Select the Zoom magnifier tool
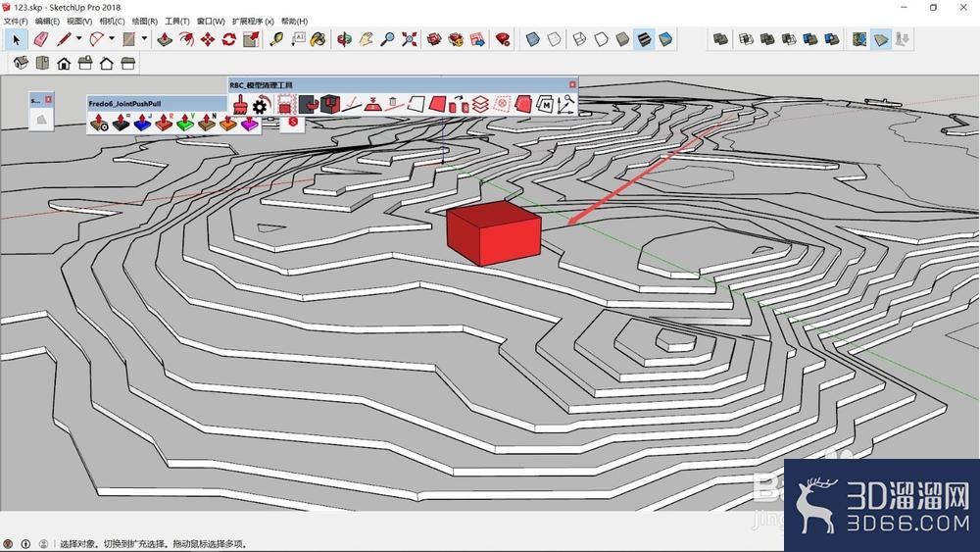980x552 pixels. coord(387,39)
